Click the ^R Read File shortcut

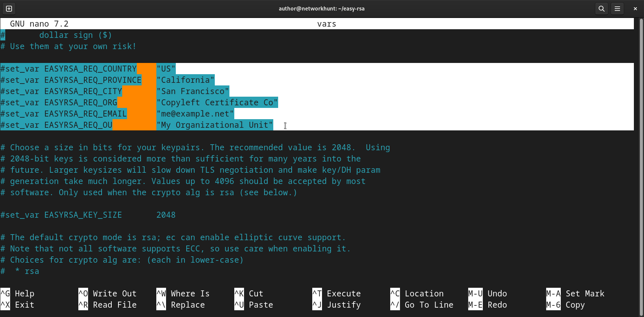(108, 305)
